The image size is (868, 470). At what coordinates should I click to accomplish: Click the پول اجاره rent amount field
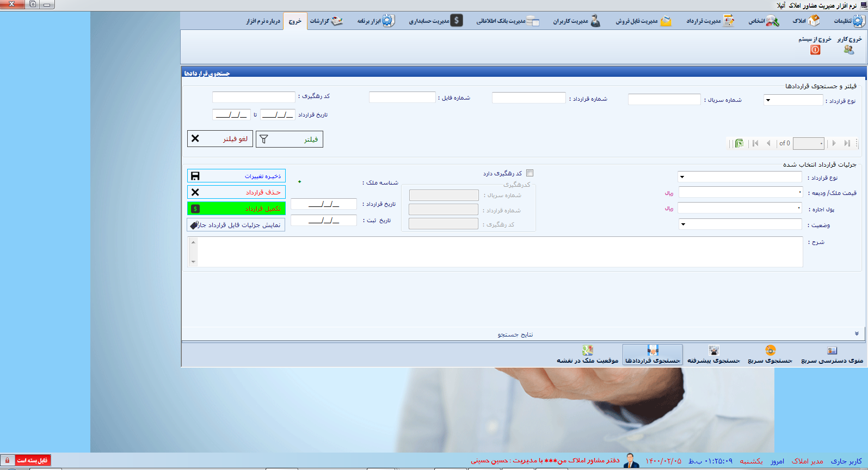click(x=740, y=208)
